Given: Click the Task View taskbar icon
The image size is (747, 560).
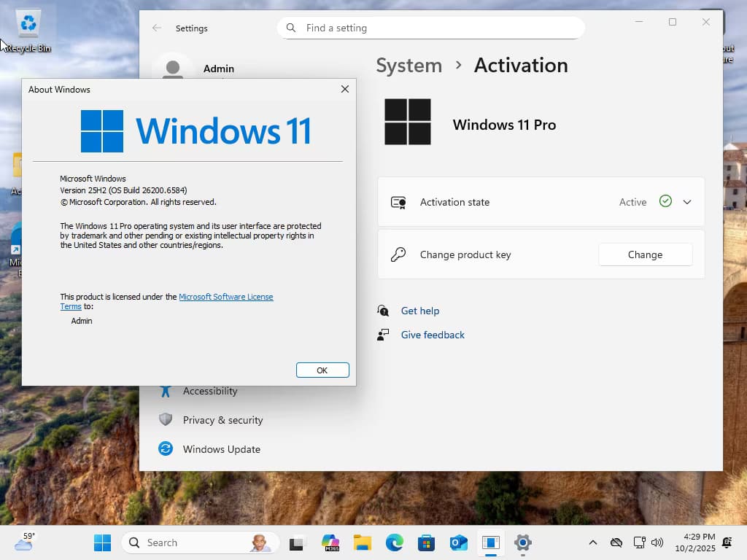Looking at the screenshot, I should (x=296, y=542).
